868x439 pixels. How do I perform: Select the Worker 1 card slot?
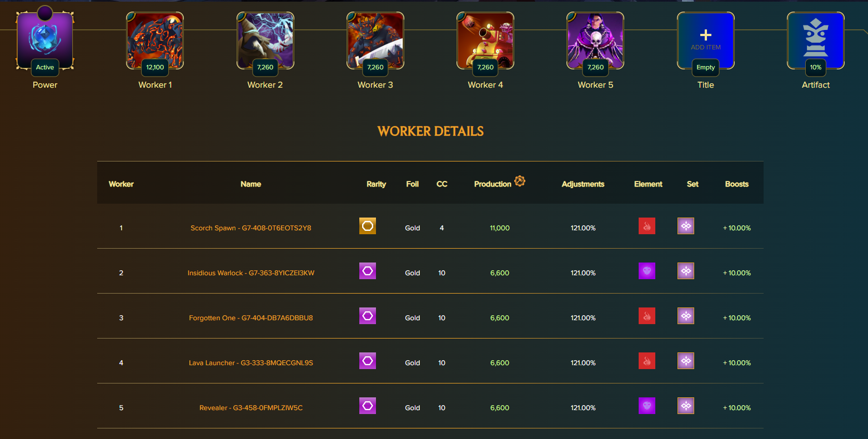pos(155,41)
